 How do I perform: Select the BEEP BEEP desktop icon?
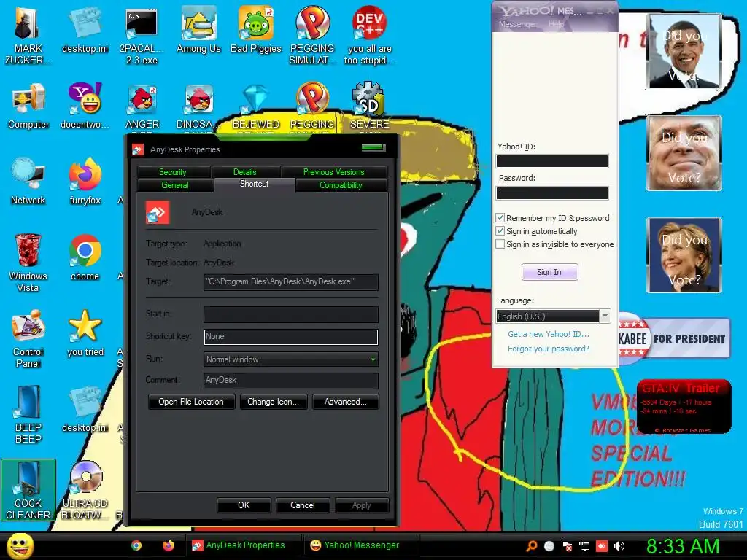tap(28, 414)
